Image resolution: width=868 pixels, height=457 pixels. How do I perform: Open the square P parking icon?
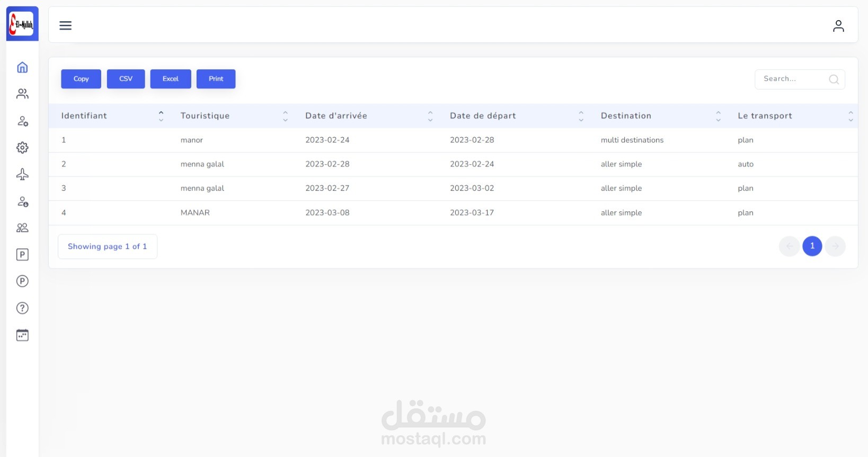click(x=22, y=255)
